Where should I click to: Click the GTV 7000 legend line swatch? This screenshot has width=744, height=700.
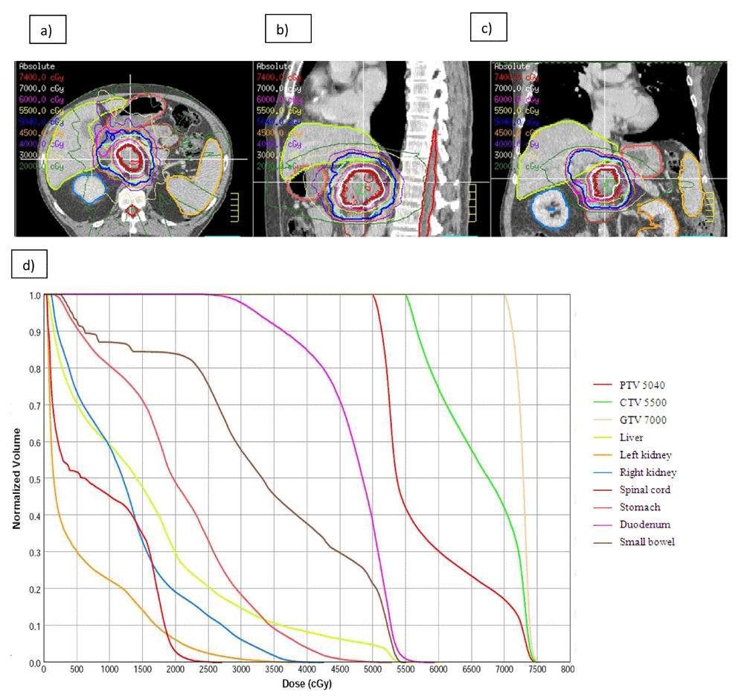[603, 420]
